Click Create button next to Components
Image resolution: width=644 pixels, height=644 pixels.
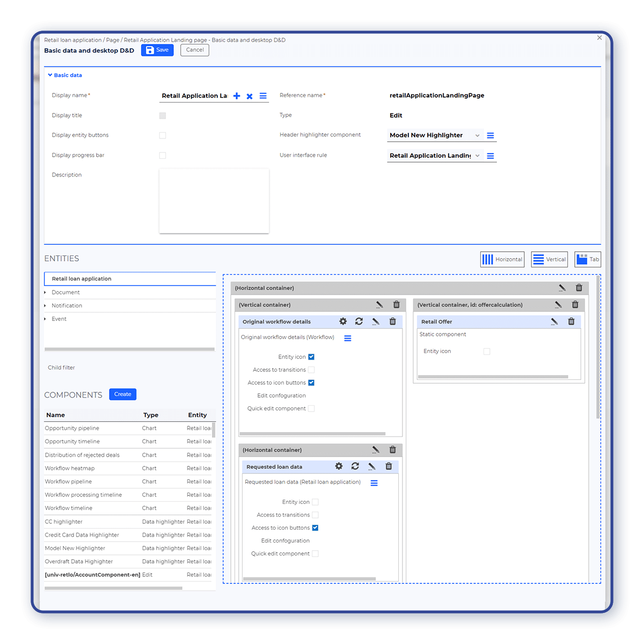pyautogui.click(x=122, y=394)
